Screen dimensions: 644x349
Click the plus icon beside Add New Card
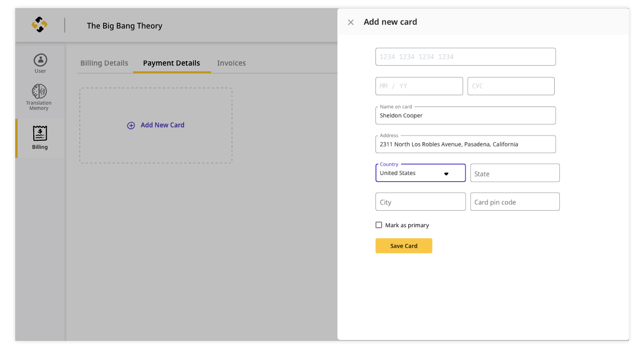(131, 126)
